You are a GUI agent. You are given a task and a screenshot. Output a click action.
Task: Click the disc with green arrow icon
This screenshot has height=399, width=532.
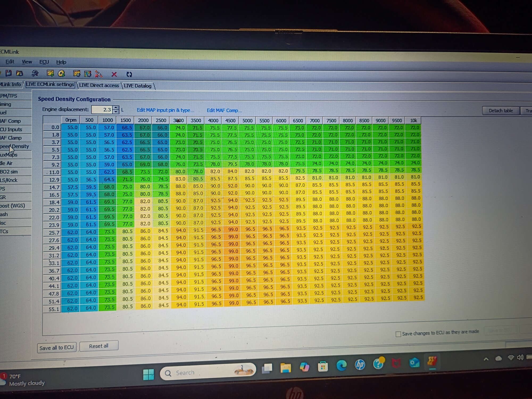(x=61, y=73)
